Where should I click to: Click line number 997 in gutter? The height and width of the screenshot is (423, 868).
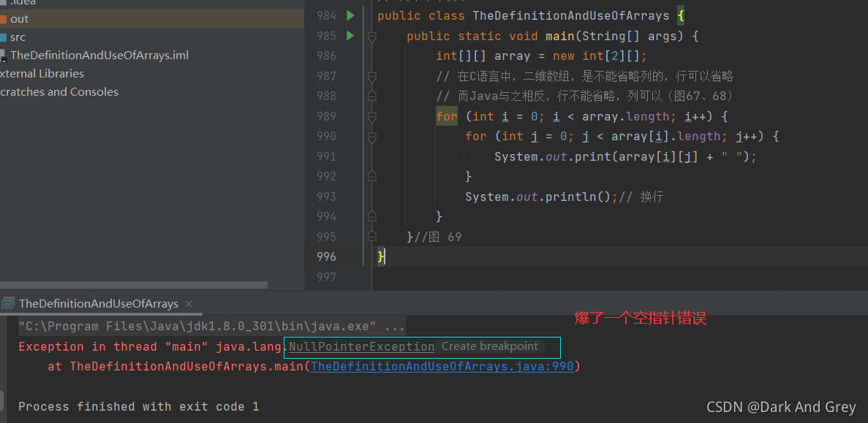point(326,276)
